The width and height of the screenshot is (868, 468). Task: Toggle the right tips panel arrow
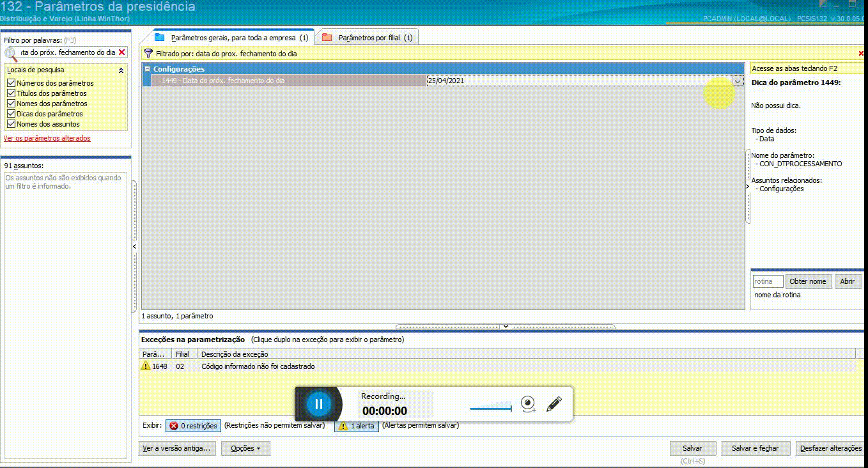[748, 186]
